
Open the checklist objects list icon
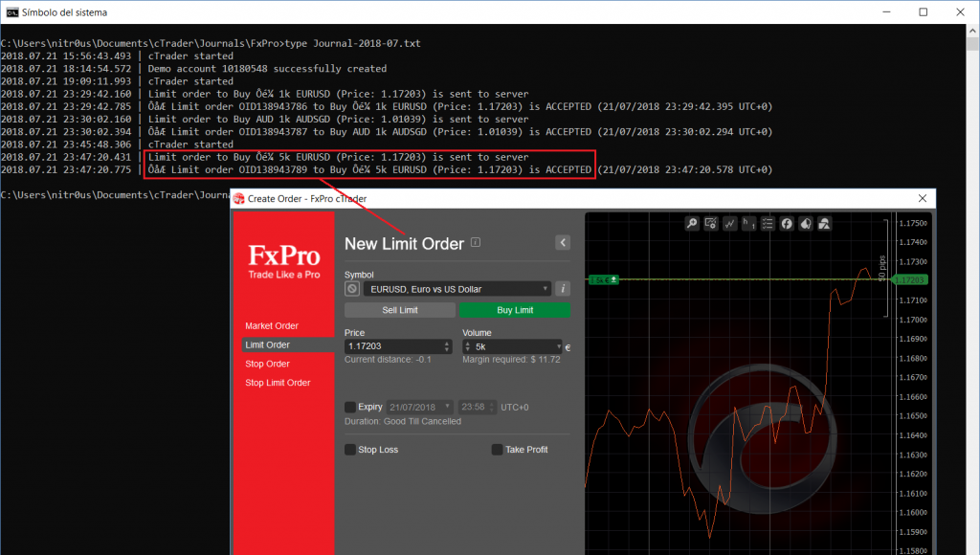768,223
